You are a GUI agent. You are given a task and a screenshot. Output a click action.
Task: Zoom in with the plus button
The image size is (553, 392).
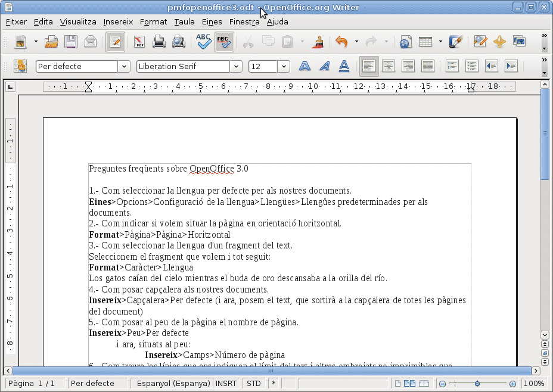(513, 384)
